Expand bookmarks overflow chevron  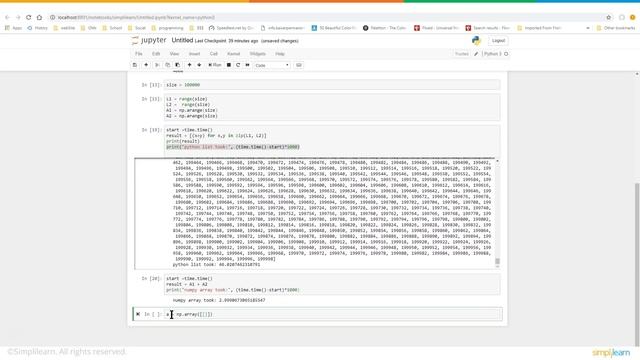pyautogui.click(x=588, y=28)
